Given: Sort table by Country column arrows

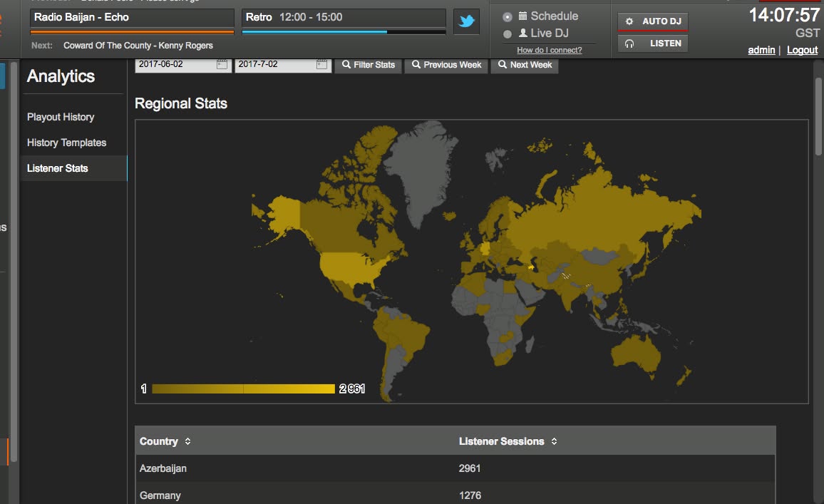Looking at the screenshot, I should pyautogui.click(x=187, y=441).
